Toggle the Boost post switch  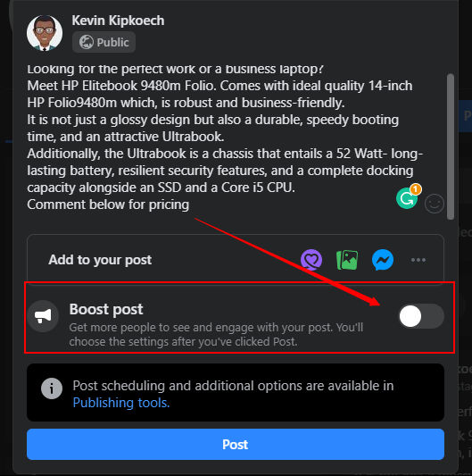(421, 316)
